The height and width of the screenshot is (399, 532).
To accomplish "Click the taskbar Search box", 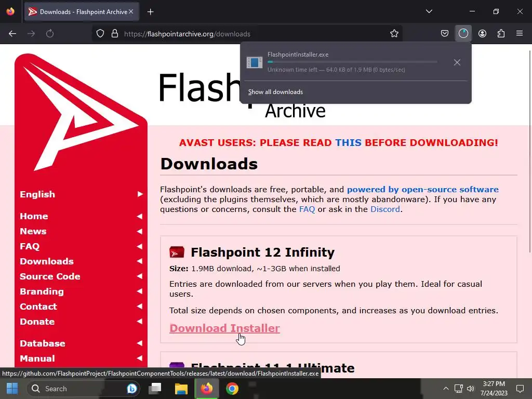I will (x=83, y=389).
